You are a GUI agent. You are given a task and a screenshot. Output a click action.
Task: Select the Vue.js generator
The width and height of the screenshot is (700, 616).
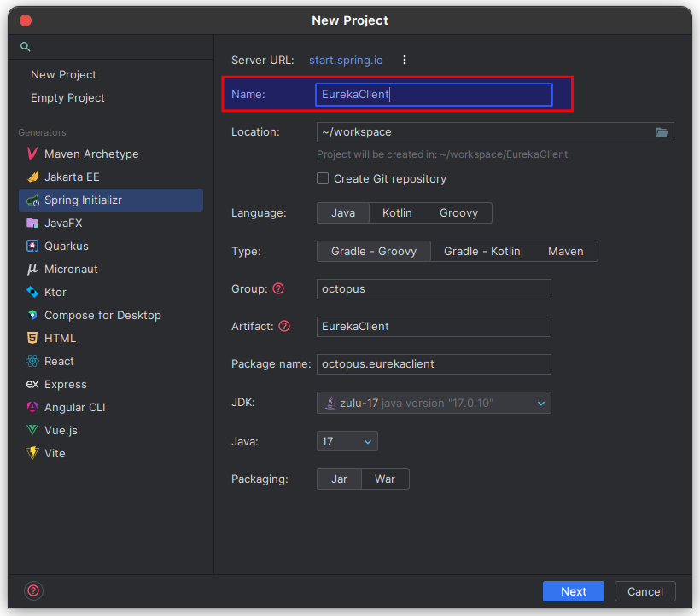(66, 430)
